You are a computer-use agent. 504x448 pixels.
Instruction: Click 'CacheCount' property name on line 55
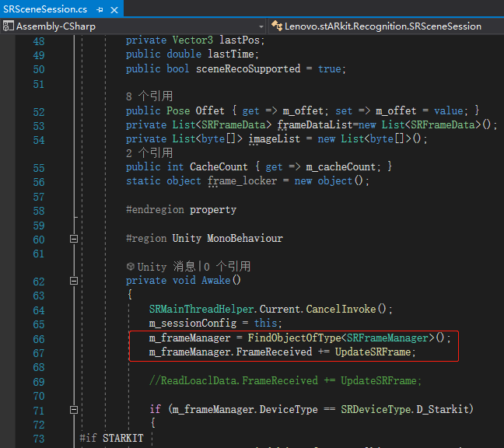pyautogui.click(x=219, y=167)
